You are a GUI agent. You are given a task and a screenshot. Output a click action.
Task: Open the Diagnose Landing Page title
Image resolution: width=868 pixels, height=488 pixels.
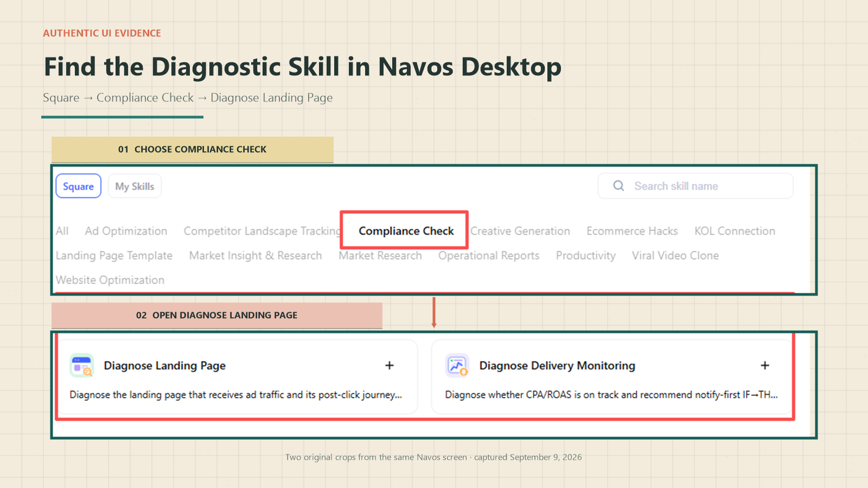[165, 365]
